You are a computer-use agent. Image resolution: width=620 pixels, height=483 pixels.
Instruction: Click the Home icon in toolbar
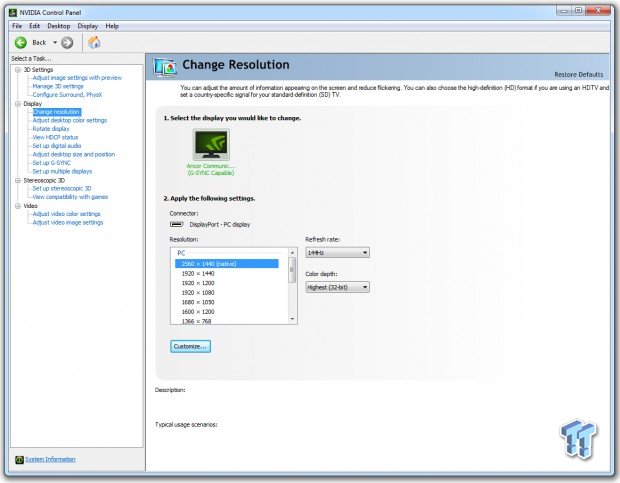click(x=94, y=42)
